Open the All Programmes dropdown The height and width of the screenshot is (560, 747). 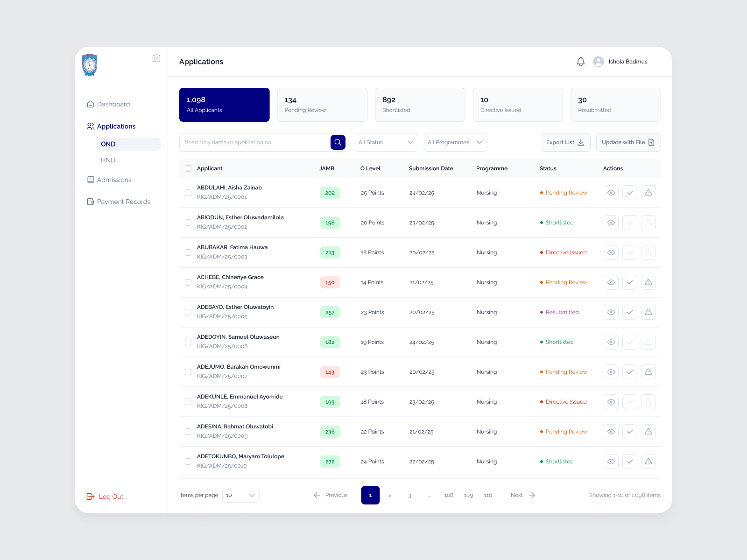click(x=455, y=142)
